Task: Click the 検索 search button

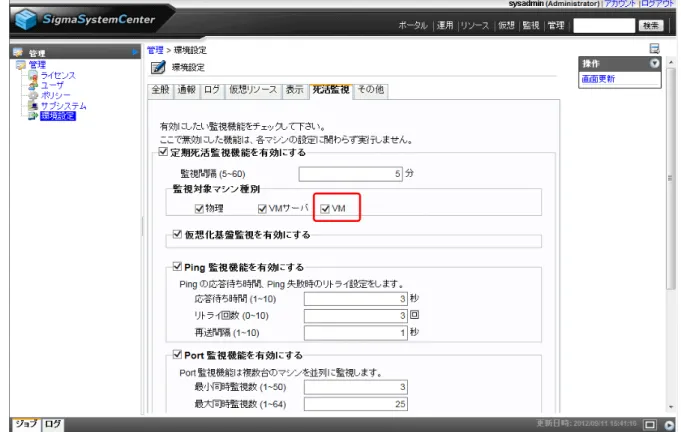Action: (x=651, y=26)
